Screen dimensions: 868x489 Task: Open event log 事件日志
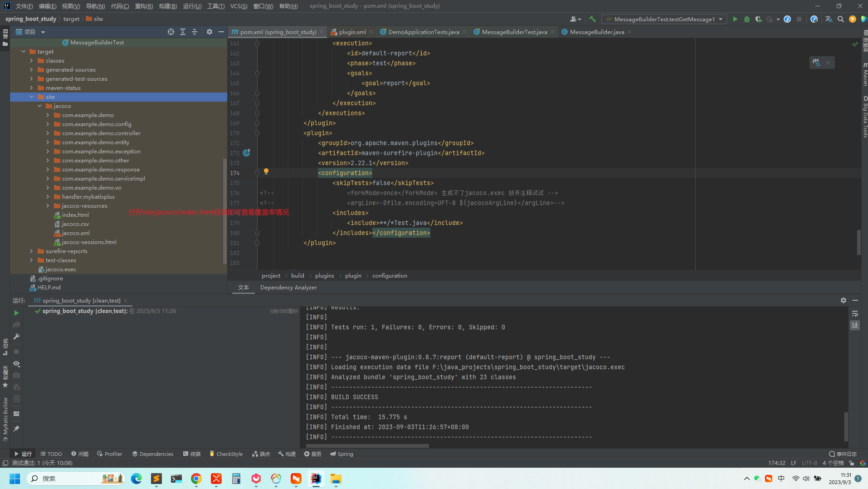pos(843,454)
